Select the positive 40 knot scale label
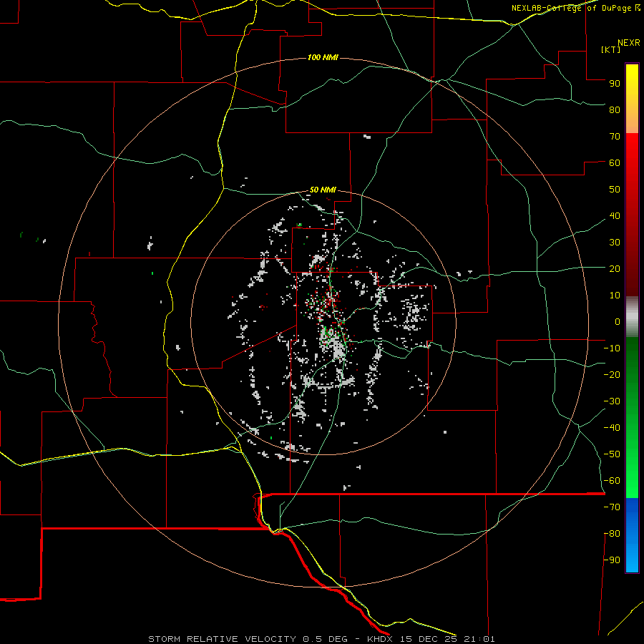The image size is (644, 644). point(615,215)
